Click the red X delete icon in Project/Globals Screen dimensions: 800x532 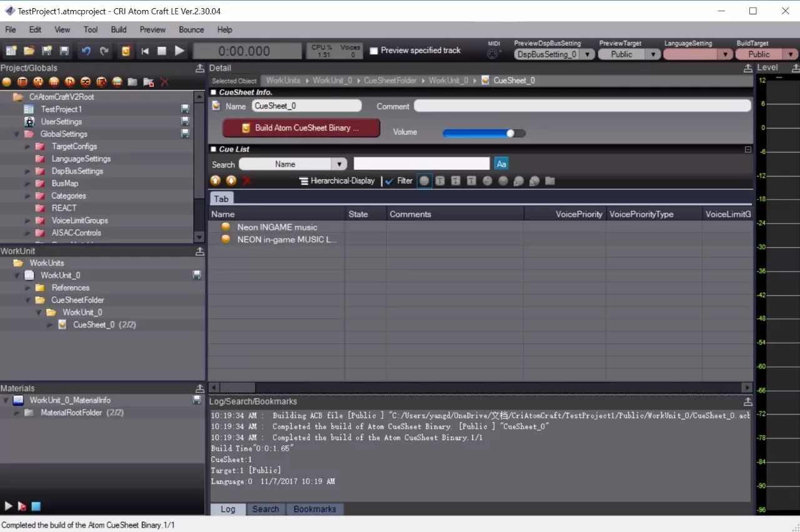[x=164, y=82]
